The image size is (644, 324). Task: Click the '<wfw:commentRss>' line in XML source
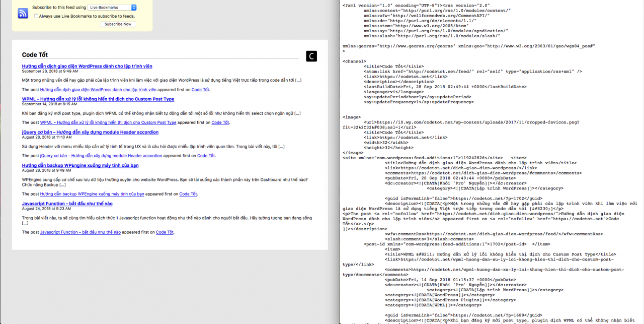pyautogui.click(x=494, y=234)
